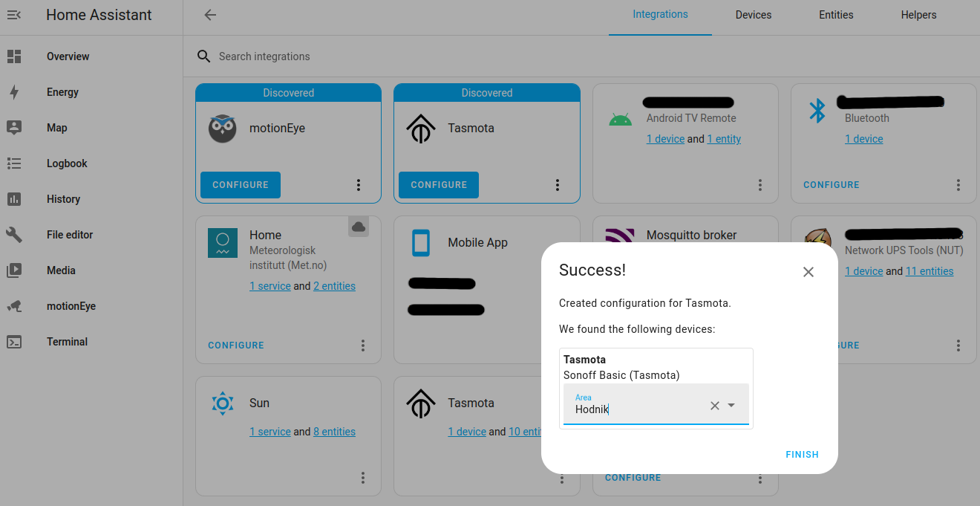Configure the discovered motionEye integration
The image size is (980, 506).
241,185
